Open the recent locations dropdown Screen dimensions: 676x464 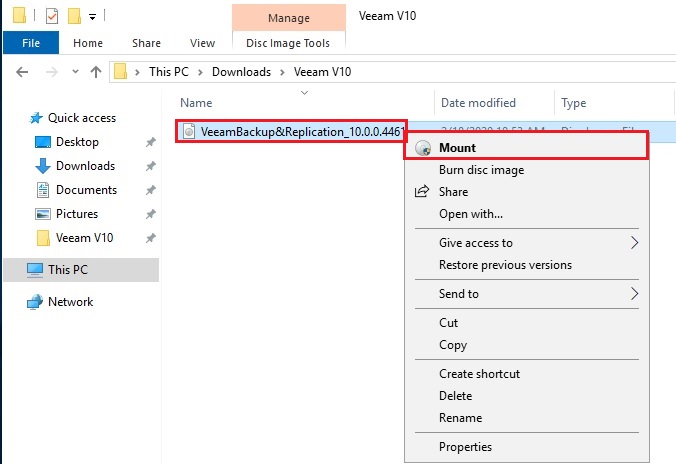pos(75,72)
